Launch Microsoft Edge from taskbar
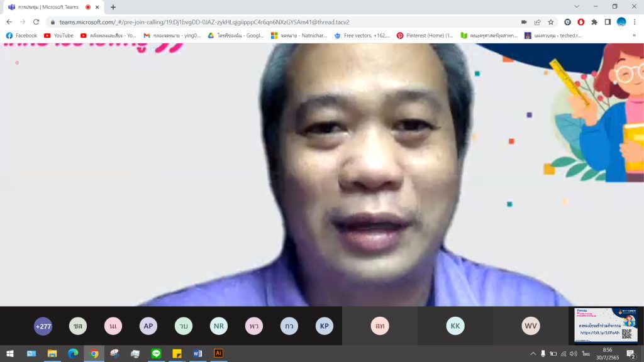Image resolution: width=644 pixels, height=362 pixels. point(73,353)
